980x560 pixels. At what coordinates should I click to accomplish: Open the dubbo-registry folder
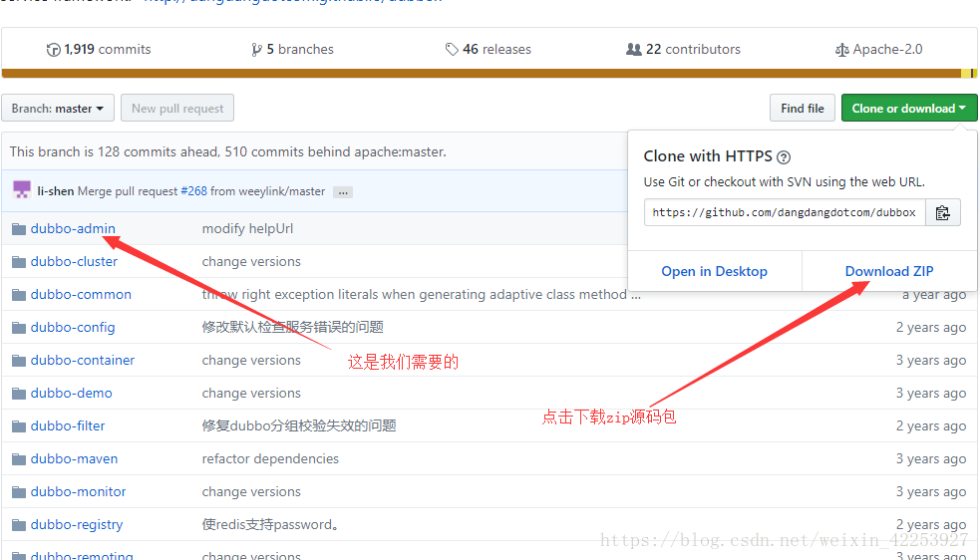click(x=76, y=525)
